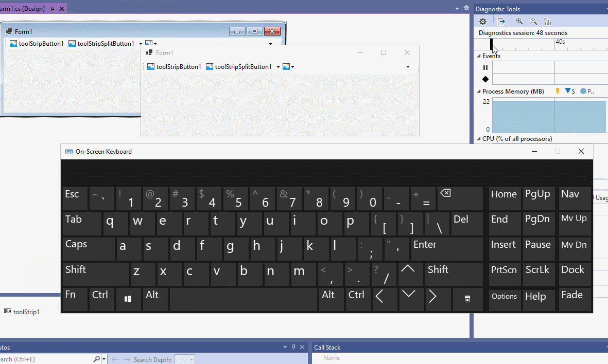Screen dimensions: 608x364
Task: Click the search magnifier in the Autos panel
Action: click(x=97, y=358)
